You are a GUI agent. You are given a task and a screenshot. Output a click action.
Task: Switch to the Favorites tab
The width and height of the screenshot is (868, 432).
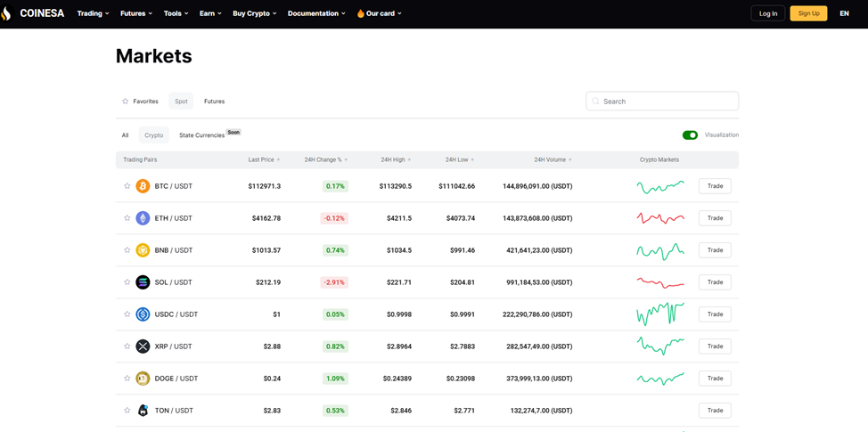tap(140, 102)
